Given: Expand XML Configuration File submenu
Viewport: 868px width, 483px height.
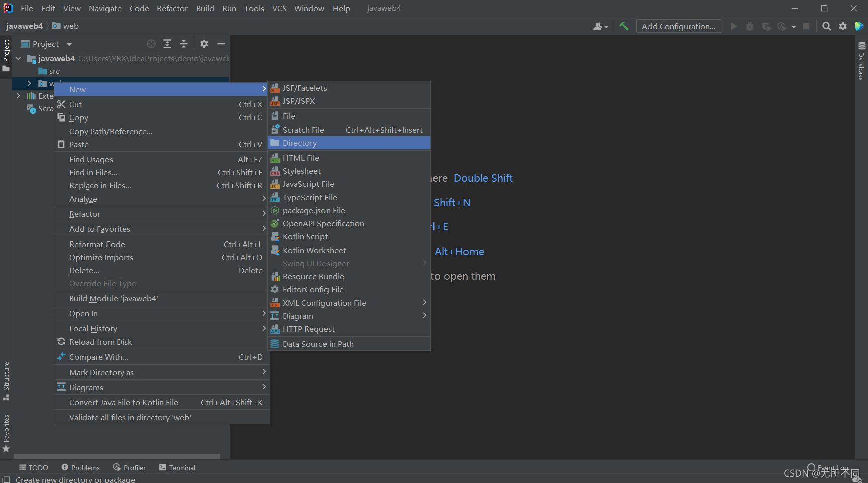Looking at the screenshot, I should pyautogui.click(x=349, y=303).
